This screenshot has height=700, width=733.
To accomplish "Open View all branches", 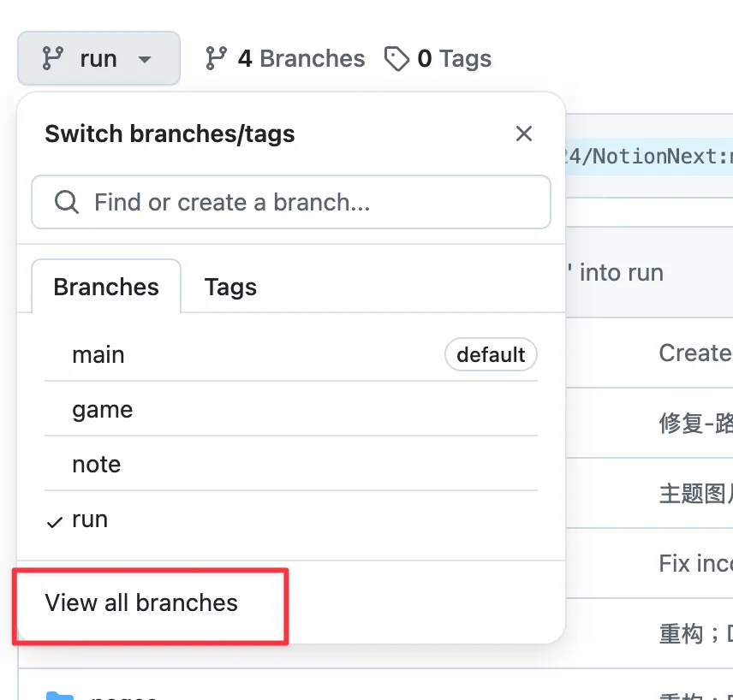I will pyautogui.click(x=141, y=602).
